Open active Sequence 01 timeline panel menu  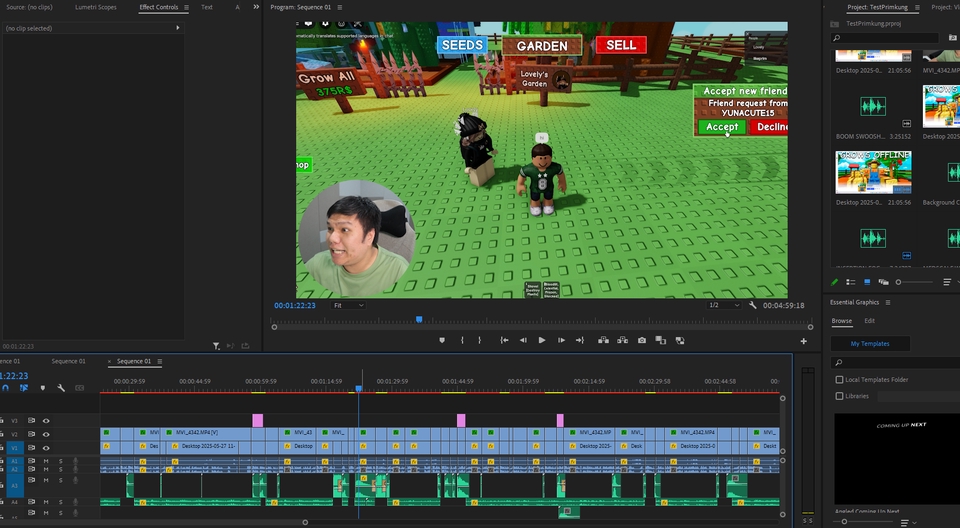(x=160, y=361)
